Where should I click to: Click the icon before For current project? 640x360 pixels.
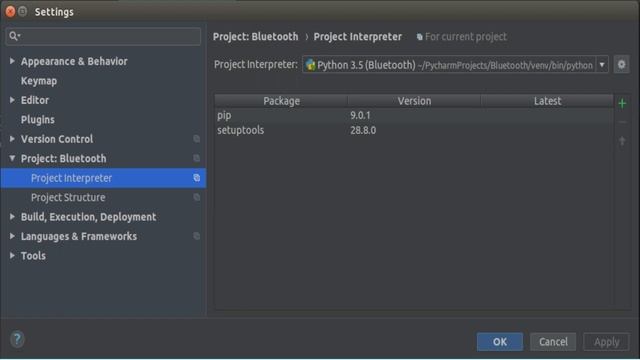point(419,37)
